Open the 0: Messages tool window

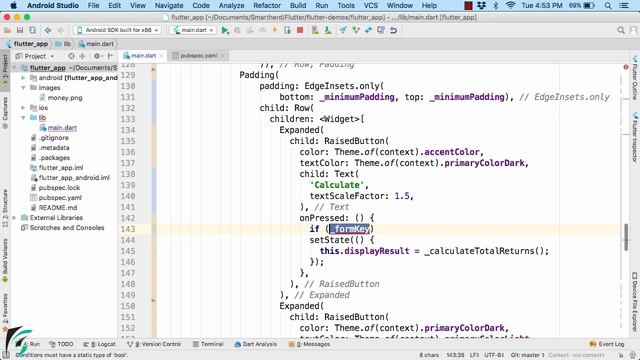pos(309,344)
